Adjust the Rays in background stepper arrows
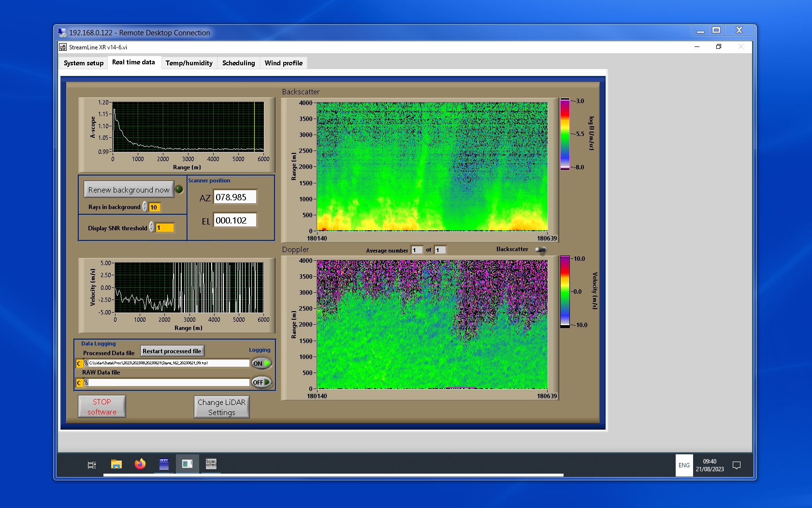The width and height of the screenshot is (812, 508). click(145, 207)
